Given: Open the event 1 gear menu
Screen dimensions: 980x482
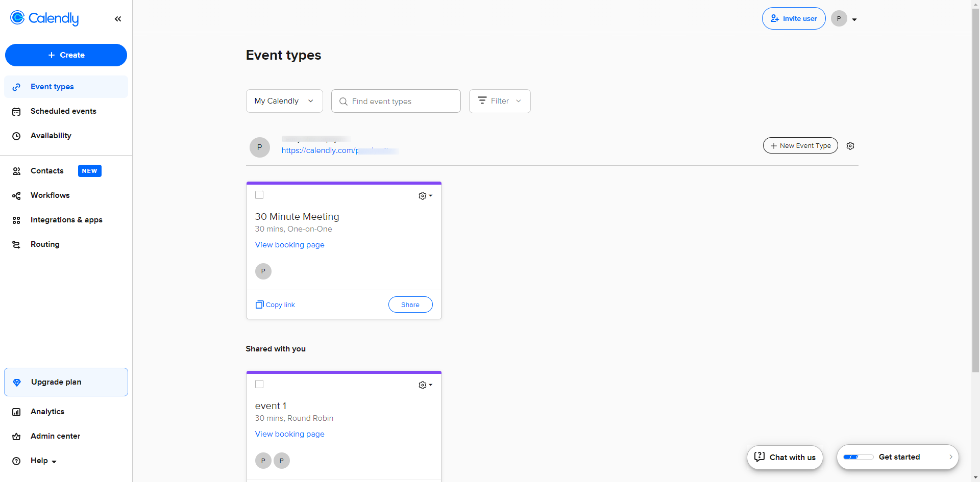Looking at the screenshot, I should [425, 385].
